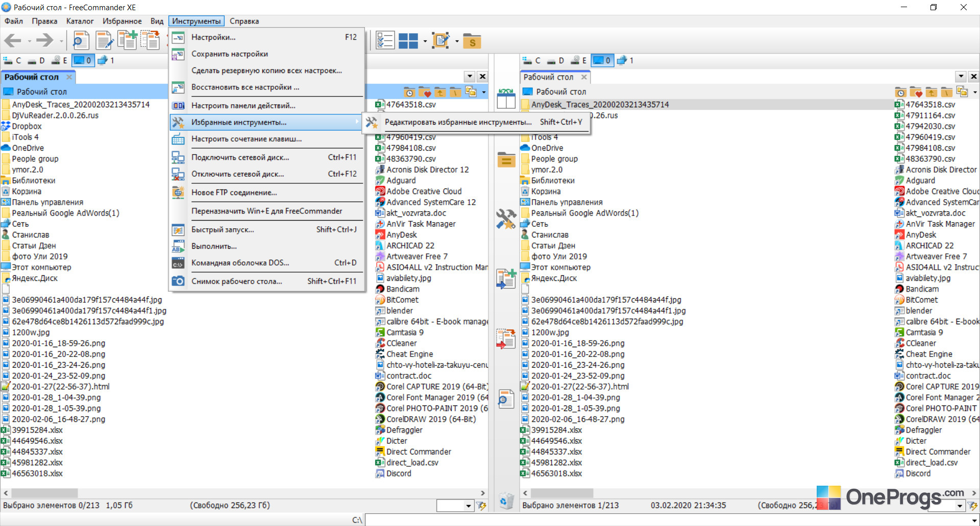Switch to right panel Рабочий стол tab
This screenshot has width=980, height=526.
(x=548, y=77)
